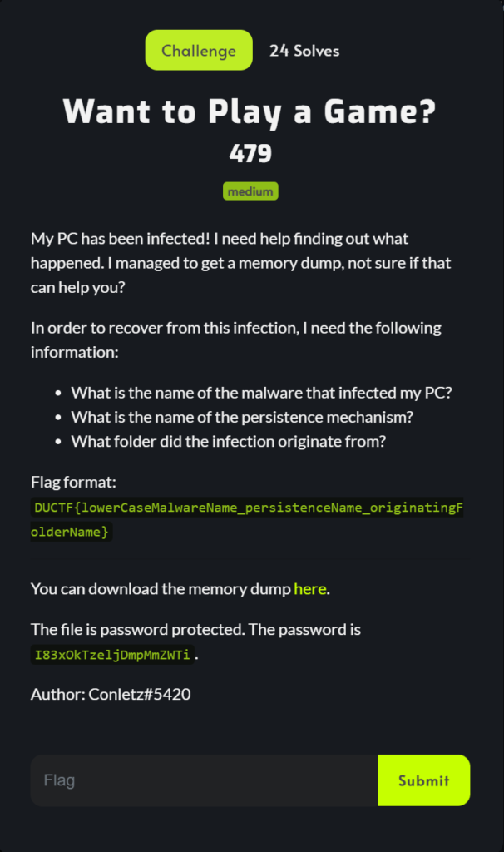Click the author name Conletz#5420
Image resolution: width=504 pixels, height=852 pixels.
[138, 694]
